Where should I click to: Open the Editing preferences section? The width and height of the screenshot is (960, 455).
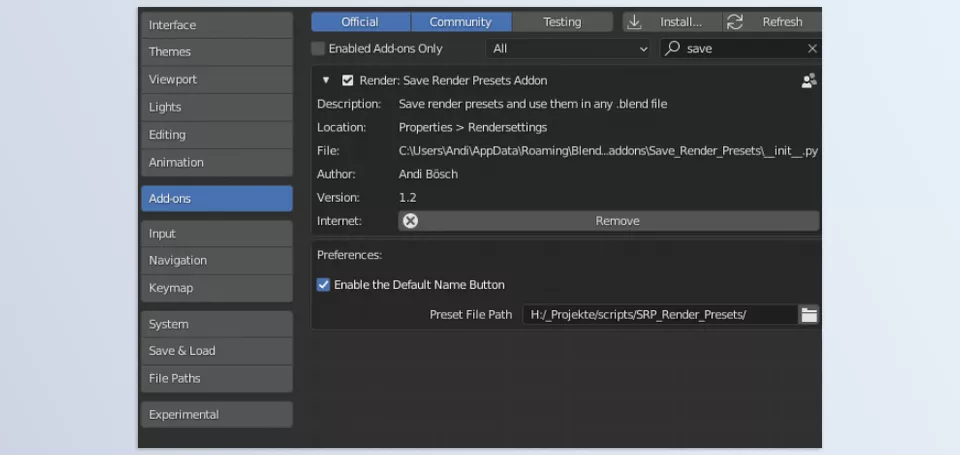point(217,135)
